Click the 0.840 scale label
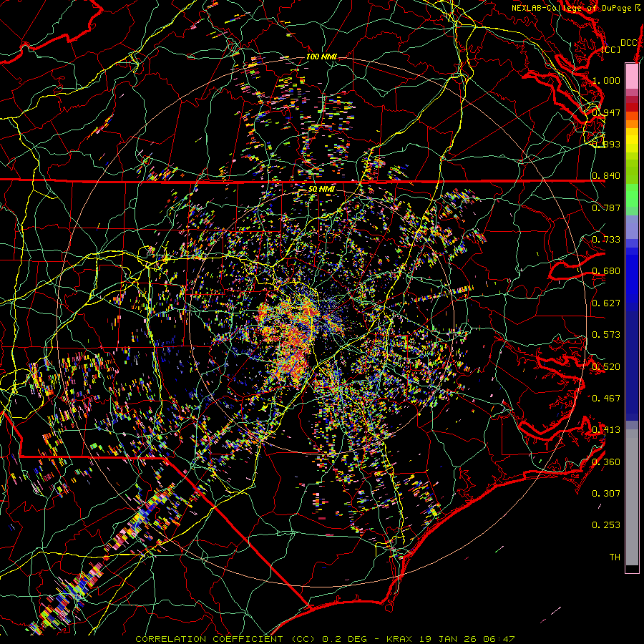This screenshot has width=644, height=644. (x=606, y=176)
